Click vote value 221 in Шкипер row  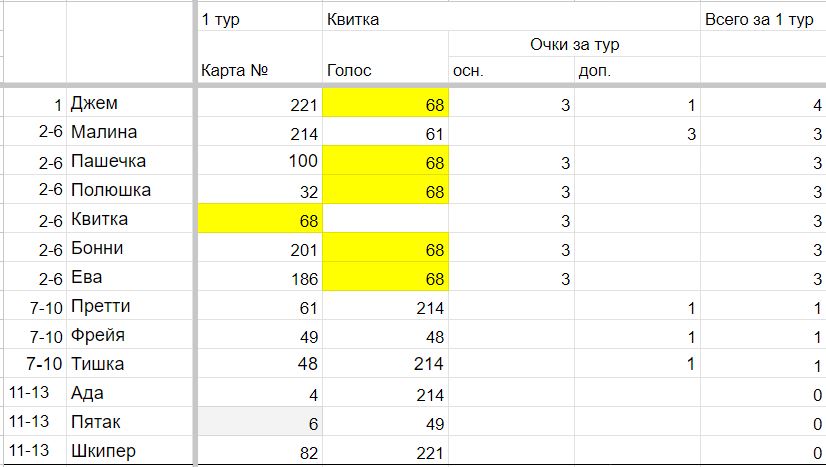click(x=385, y=451)
